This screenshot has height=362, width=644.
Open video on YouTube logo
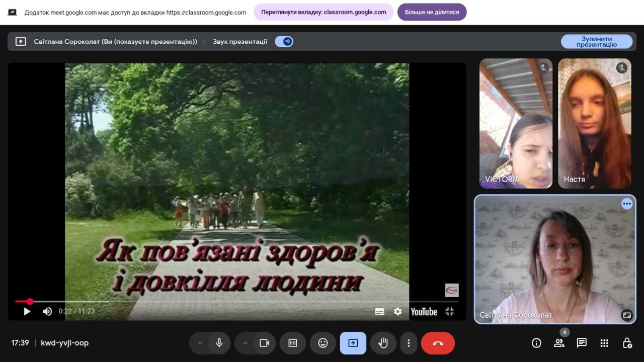pyautogui.click(x=424, y=312)
